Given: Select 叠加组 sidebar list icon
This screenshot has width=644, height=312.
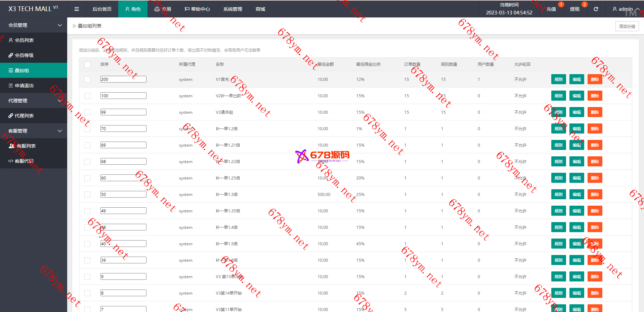Looking at the screenshot, I should tap(11, 70).
